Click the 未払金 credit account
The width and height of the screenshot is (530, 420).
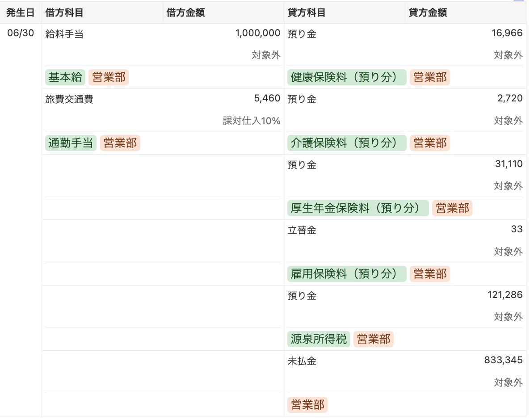[302, 361]
